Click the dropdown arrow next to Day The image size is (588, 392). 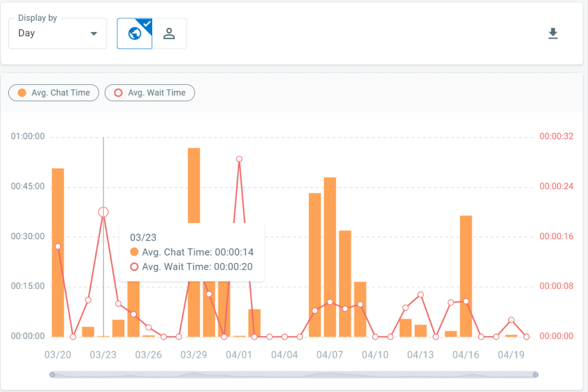tap(94, 33)
